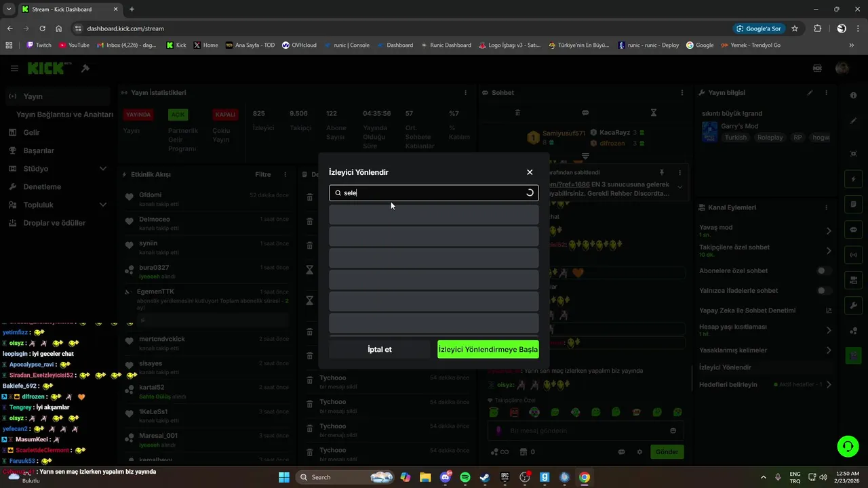Screen dimensions: 868x488
Task: Open chat settings gear icon
Action: [x=639, y=452]
